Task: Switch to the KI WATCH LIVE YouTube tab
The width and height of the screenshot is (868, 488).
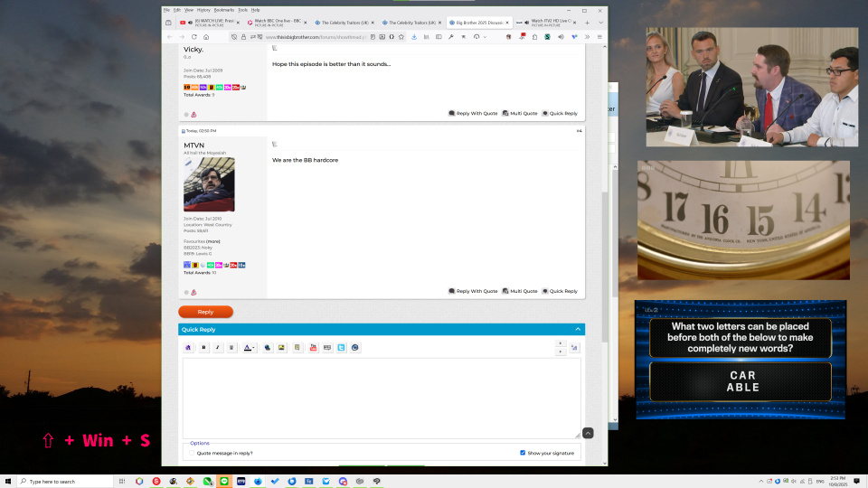Action: point(209,23)
